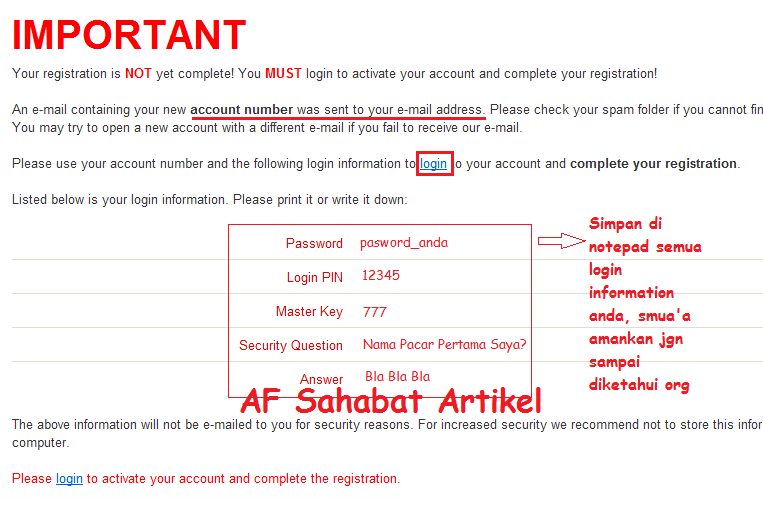Click the Login PIN label
Viewport: 763px width, 505px height.
[315, 278]
